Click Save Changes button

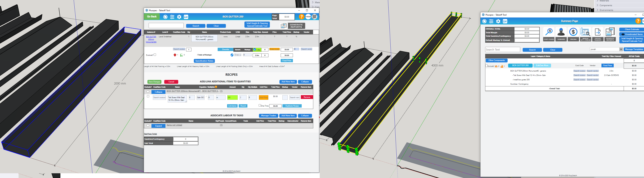coord(154,82)
